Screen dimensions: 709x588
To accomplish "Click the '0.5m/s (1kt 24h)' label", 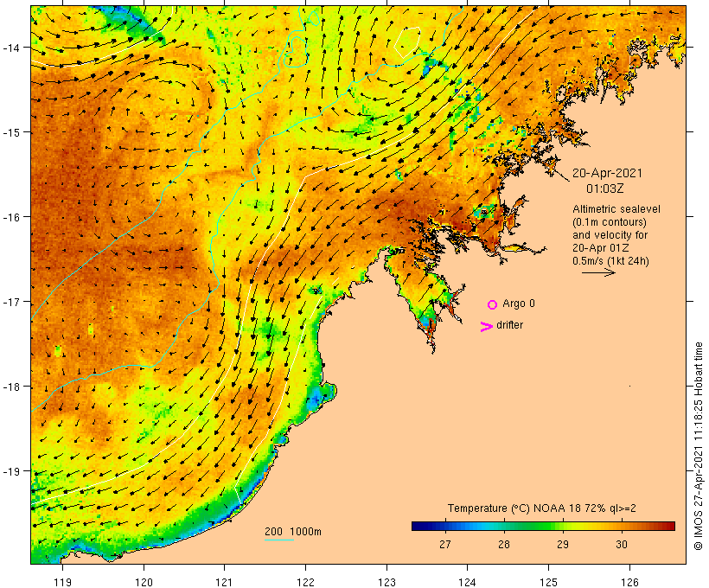I will coord(610,261).
